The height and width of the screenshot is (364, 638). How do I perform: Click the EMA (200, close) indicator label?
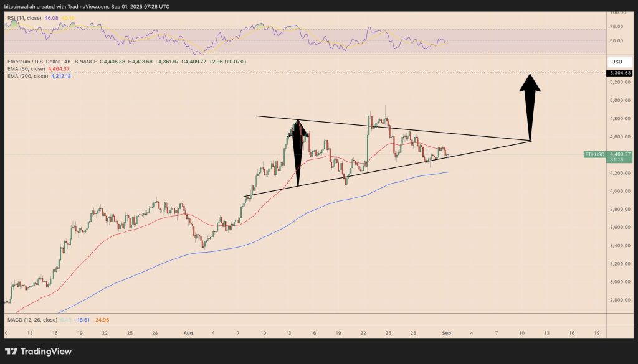coord(28,76)
